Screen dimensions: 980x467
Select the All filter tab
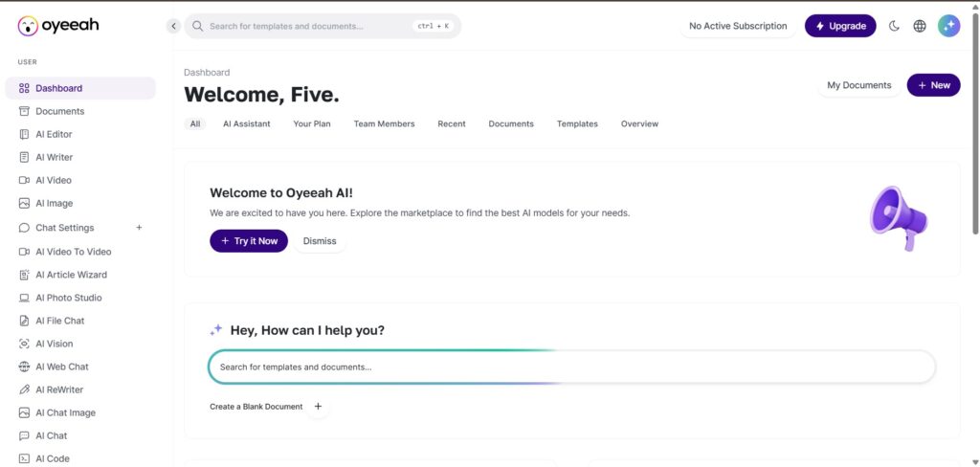tap(195, 123)
